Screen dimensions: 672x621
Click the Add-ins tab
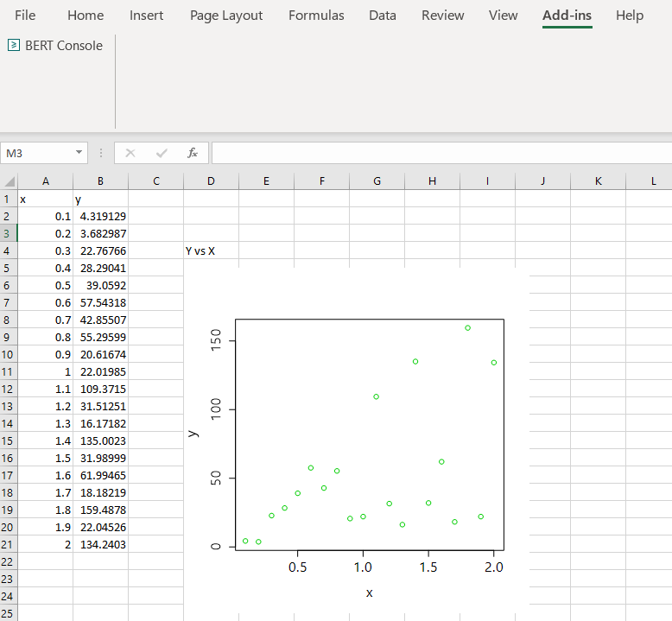(567, 16)
